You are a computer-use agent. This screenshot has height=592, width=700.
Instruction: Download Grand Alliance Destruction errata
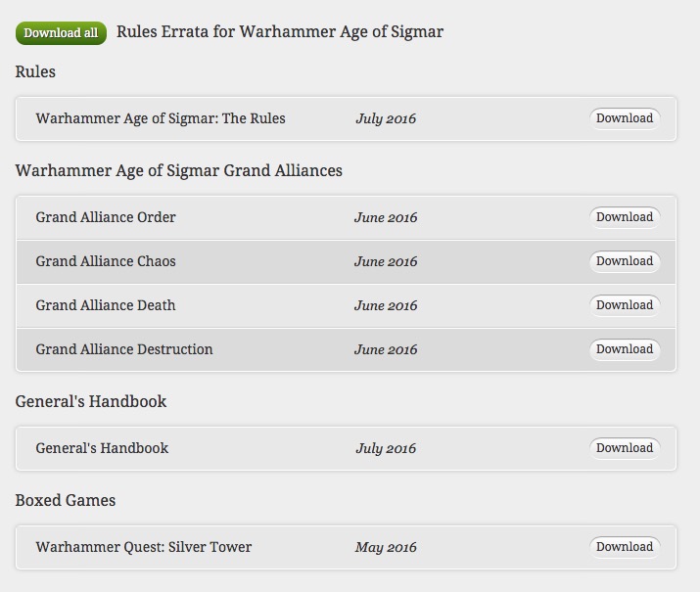click(x=625, y=349)
